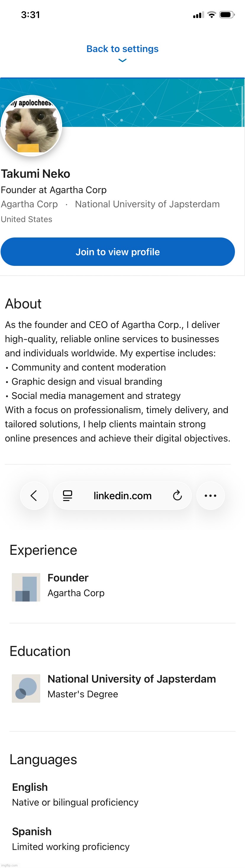Open the three-dots more options menu

point(210,496)
